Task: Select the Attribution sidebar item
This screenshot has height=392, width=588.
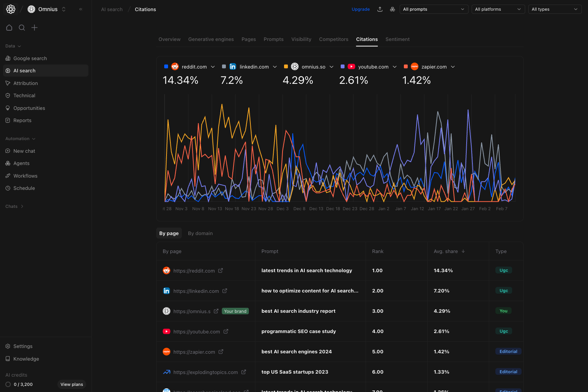Action: (25, 83)
